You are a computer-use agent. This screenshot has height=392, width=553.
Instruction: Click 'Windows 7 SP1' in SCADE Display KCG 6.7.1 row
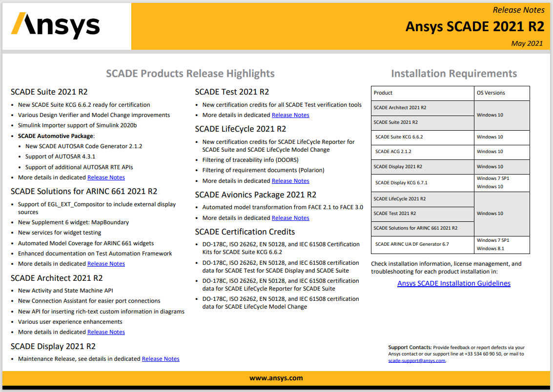pyautogui.click(x=493, y=178)
